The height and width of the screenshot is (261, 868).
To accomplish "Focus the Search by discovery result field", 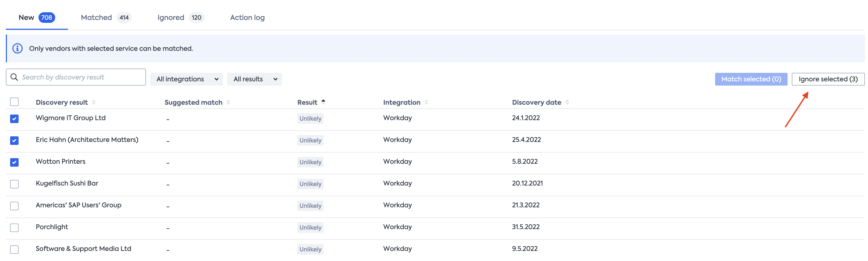I will (x=81, y=77).
